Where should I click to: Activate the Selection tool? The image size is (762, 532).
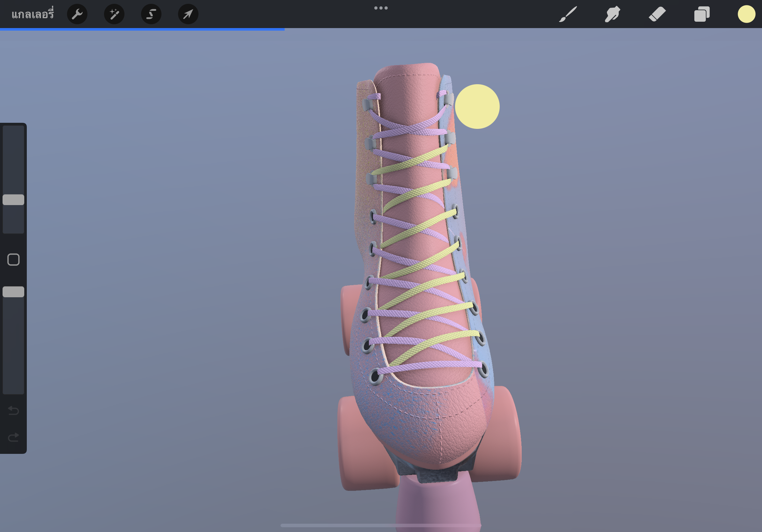click(151, 14)
